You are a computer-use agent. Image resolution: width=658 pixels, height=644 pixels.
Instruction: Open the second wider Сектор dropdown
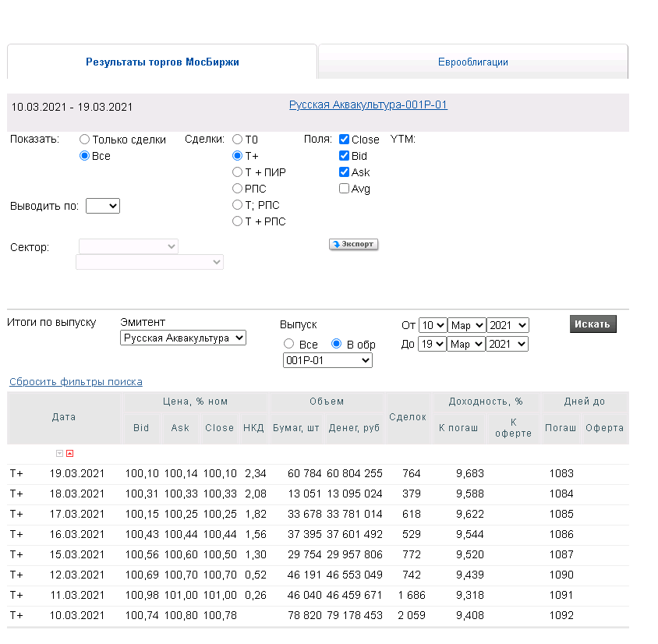pos(150,262)
